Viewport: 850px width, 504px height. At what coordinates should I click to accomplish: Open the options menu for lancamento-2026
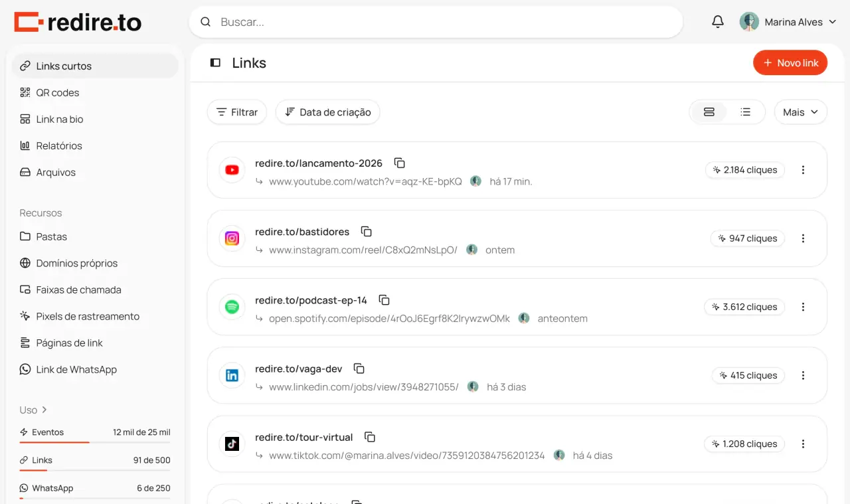coord(803,170)
